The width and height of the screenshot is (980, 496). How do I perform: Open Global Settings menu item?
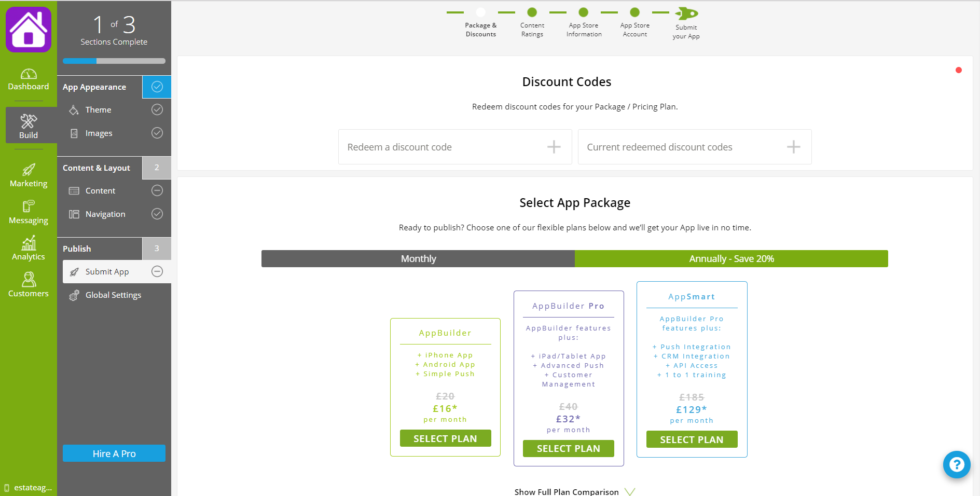coord(113,295)
